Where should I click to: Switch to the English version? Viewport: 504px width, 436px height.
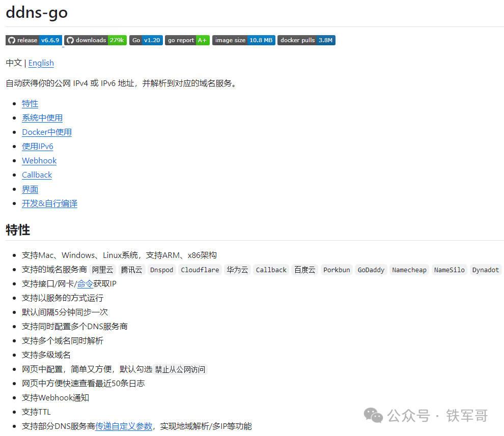(41, 63)
